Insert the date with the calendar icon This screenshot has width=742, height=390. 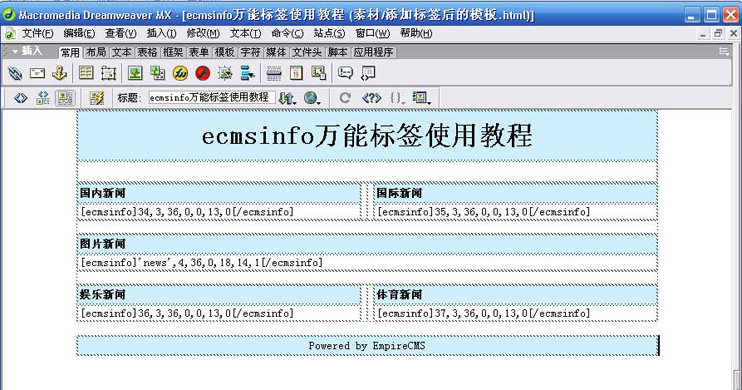(x=296, y=73)
